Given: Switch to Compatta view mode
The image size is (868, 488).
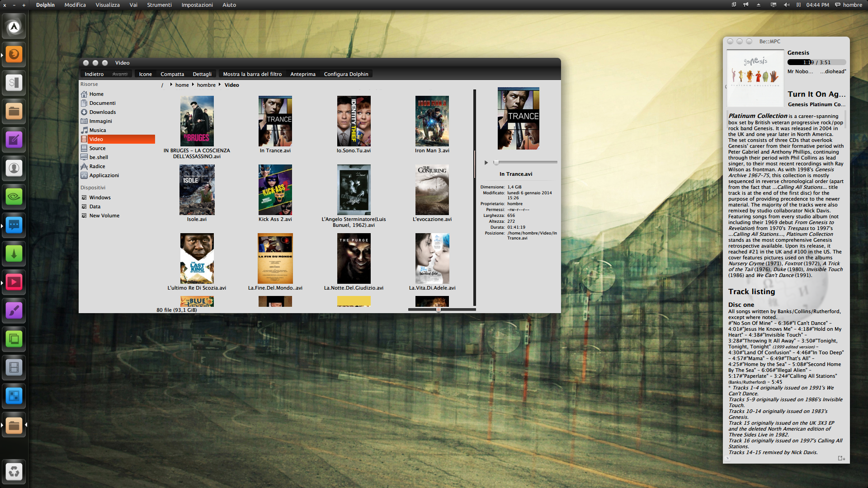Looking at the screenshot, I should [x=172, y=74].
